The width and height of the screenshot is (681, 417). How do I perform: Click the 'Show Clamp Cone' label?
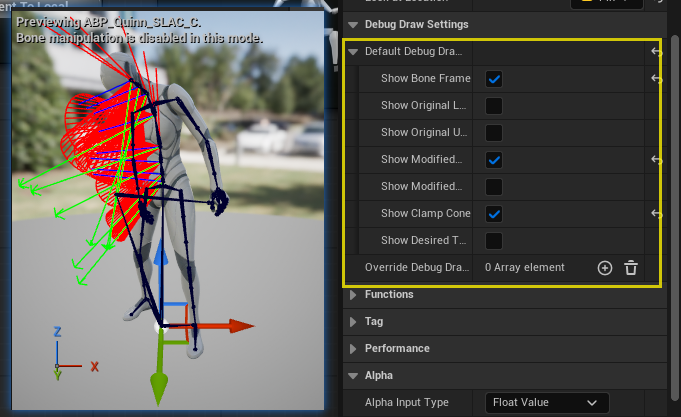pos(426,214)
